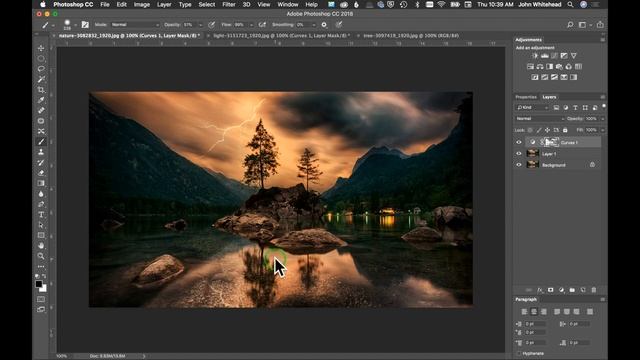Add Invert adjustment layer

click(x=535, y=77)
